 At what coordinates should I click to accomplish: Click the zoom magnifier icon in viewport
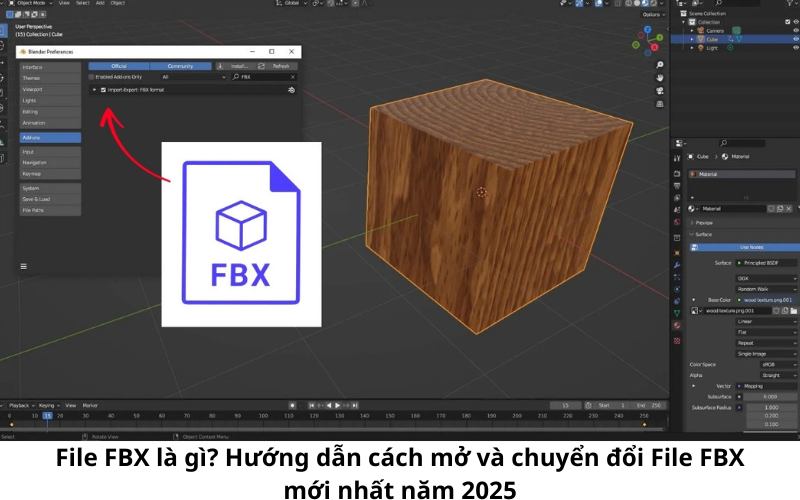click(x=660, y=65)
